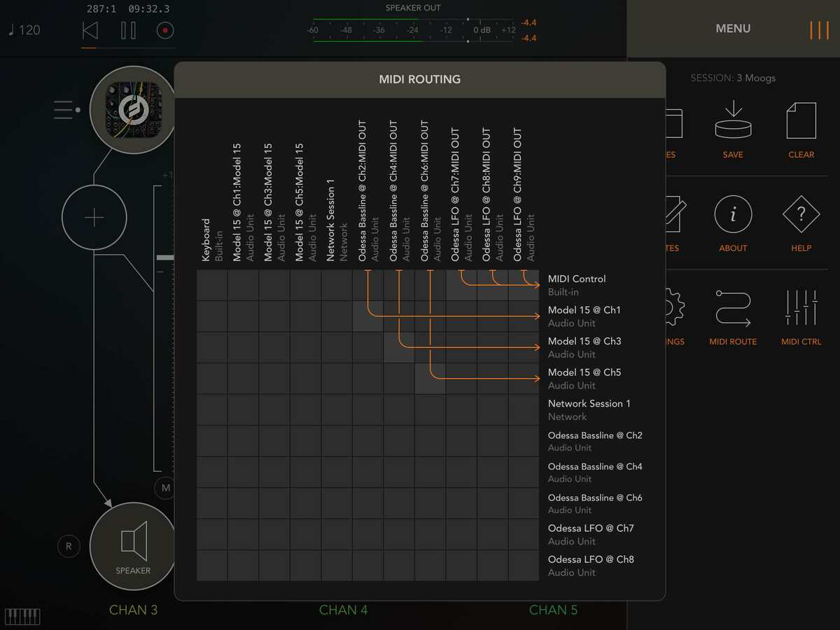Select the CHAN 5 label
840x630 pixels.
pos(553,610)
